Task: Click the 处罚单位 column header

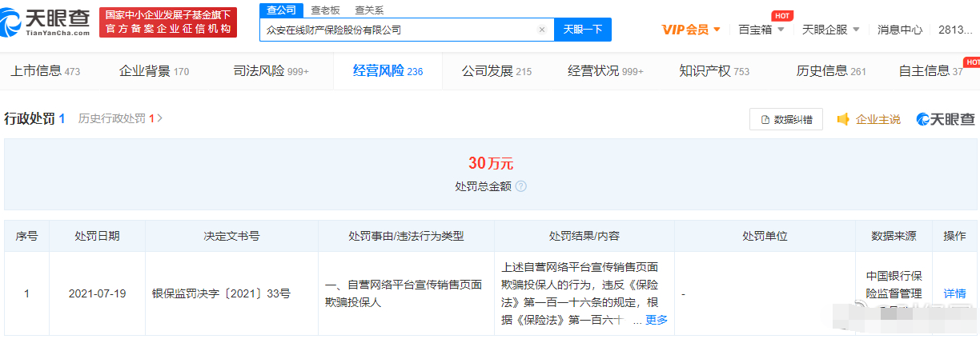Action: 765,237
